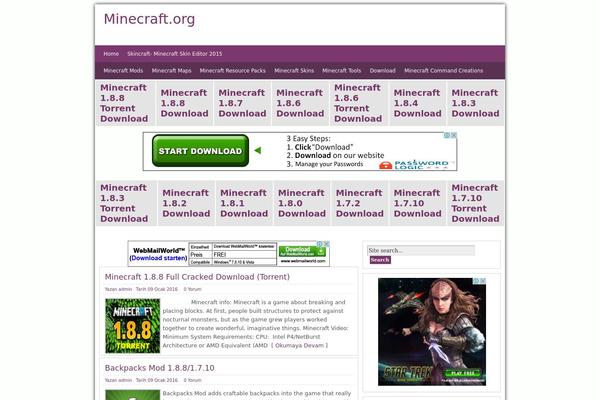Click the purple Search button
Screen dimensions: 600x400
coord(380,260)
